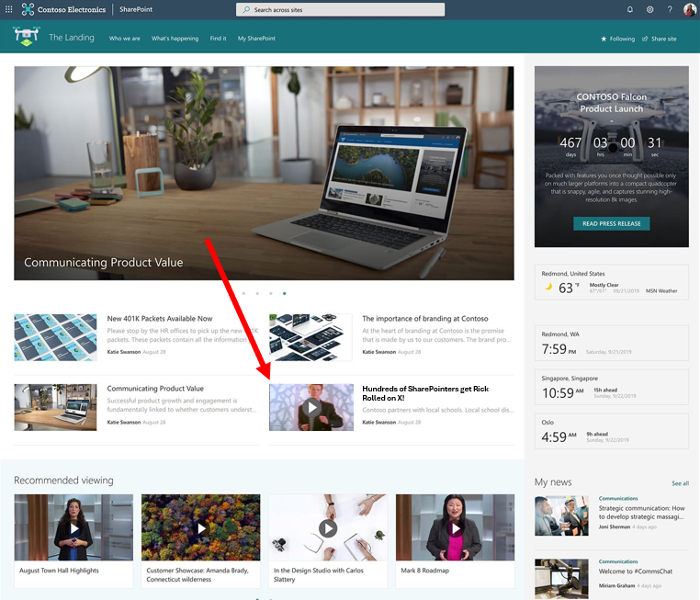Screen dimensions: 700x600
Task: Click the MSN Weather link
Action: [661, 291]
